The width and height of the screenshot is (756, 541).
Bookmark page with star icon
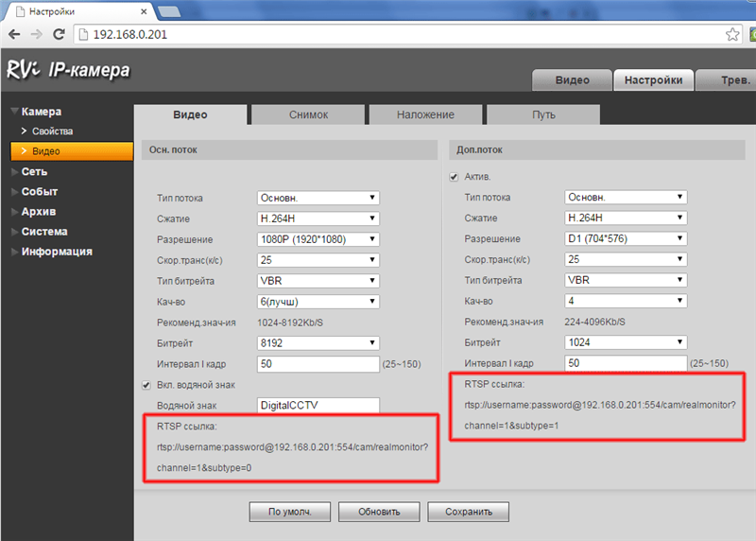click(732, 34)
